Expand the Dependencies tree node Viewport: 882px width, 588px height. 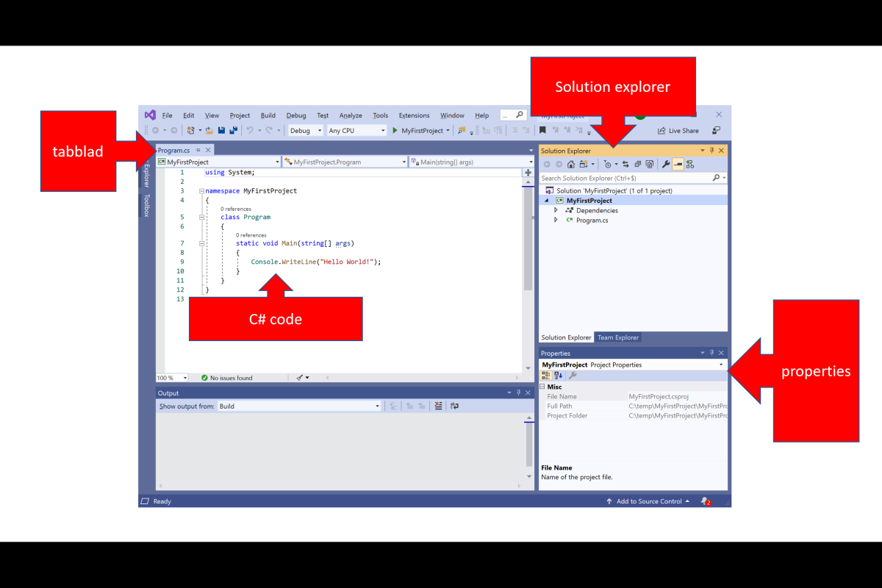[556, 210]
